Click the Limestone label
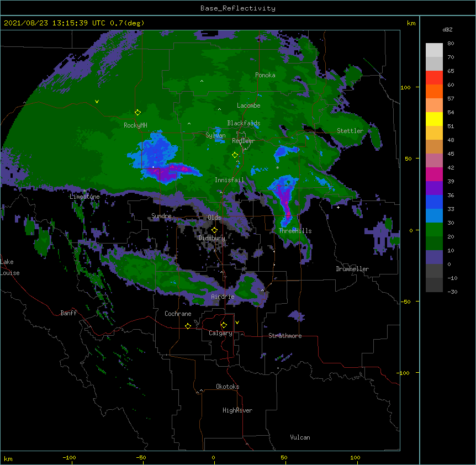 (x=84, y=197)
